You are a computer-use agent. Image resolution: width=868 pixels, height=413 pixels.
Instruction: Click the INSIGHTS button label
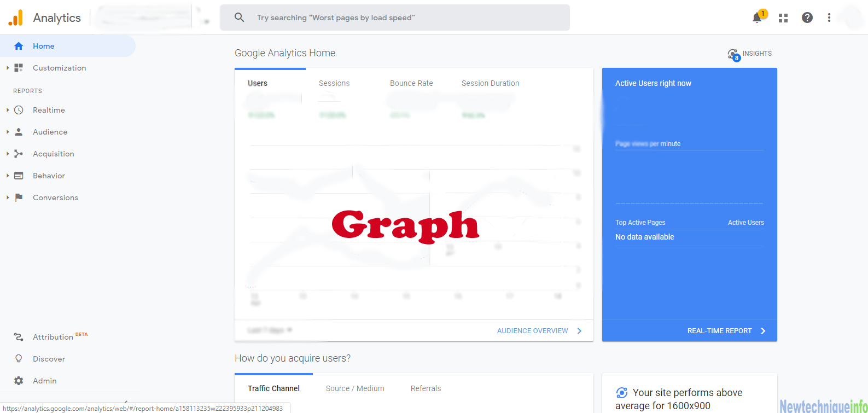point(757,54)
